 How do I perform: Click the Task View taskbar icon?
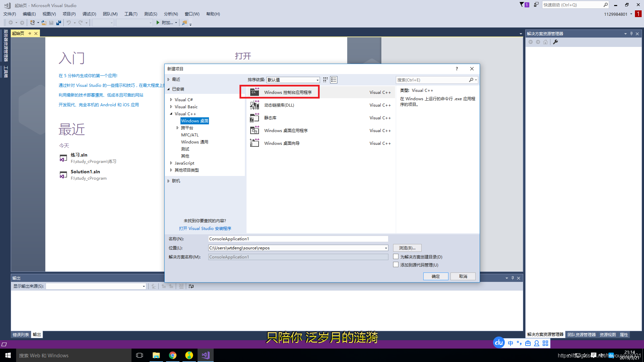pyautogui.click(x=140, y=355)
